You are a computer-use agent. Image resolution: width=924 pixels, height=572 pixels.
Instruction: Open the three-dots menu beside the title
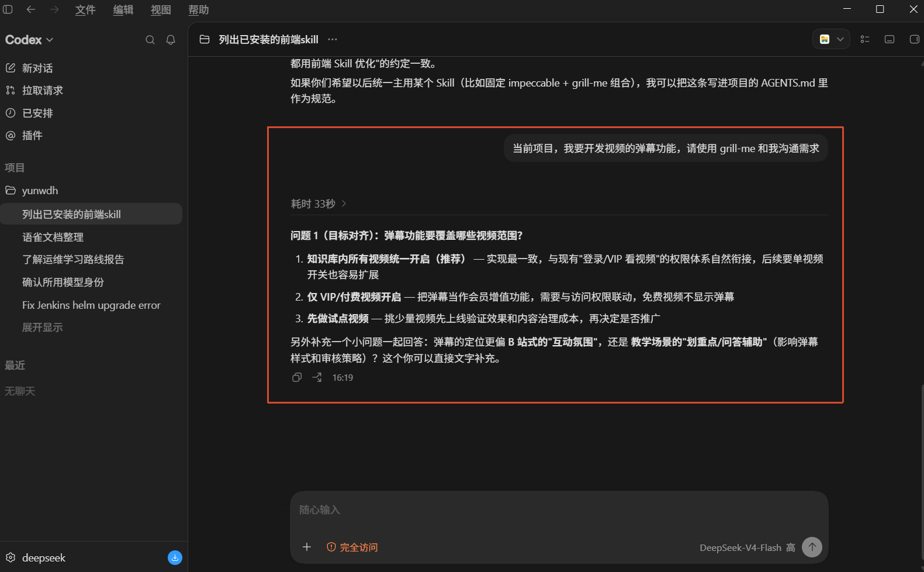(333, 39)
